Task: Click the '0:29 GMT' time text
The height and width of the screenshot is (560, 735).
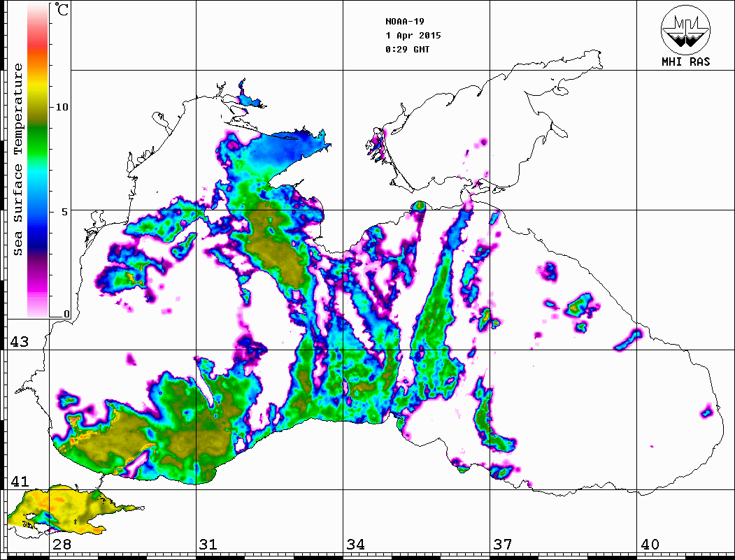Action: pyautogui.click(x=407, y=49)
